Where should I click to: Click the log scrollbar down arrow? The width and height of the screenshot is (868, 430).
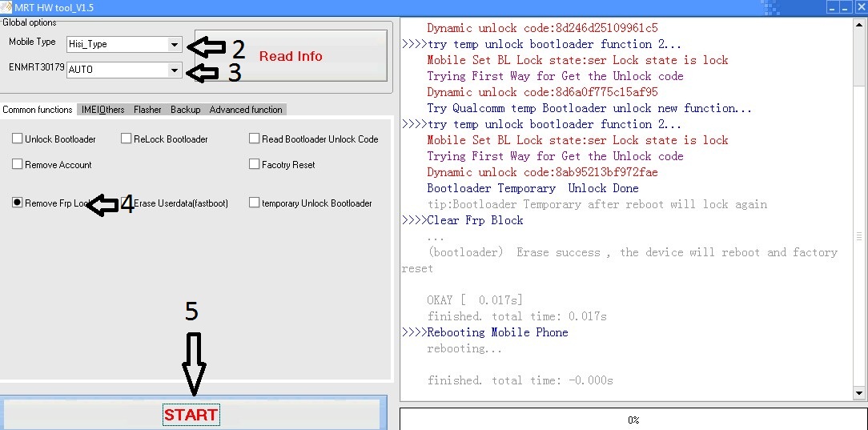pos(859,393)
